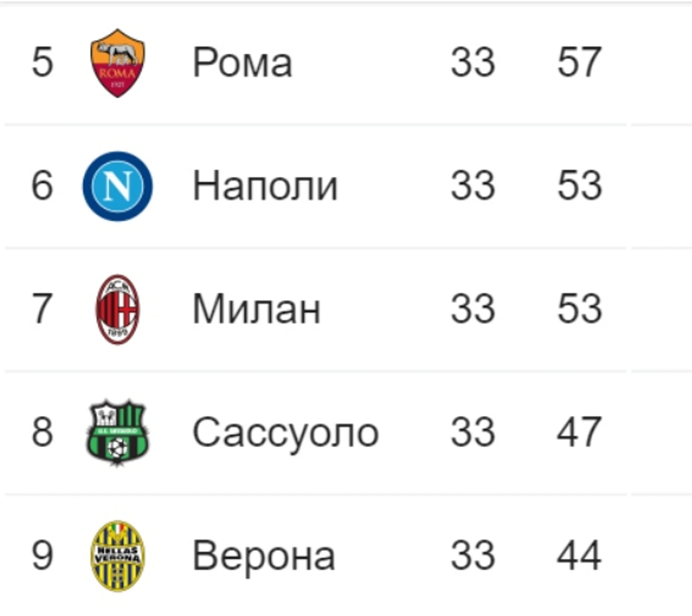Click the Napoli club logo

118,186
